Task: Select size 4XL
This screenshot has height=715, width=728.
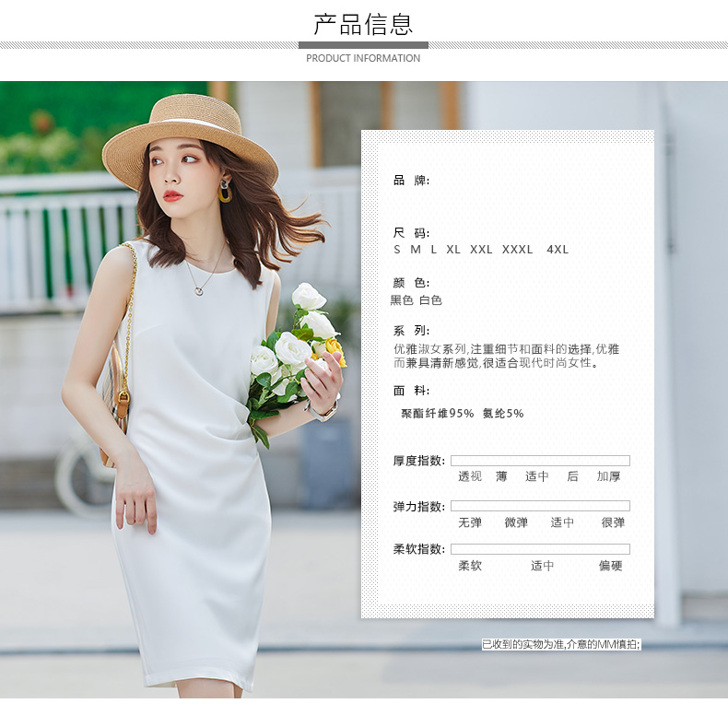Action: click(558, 250)
